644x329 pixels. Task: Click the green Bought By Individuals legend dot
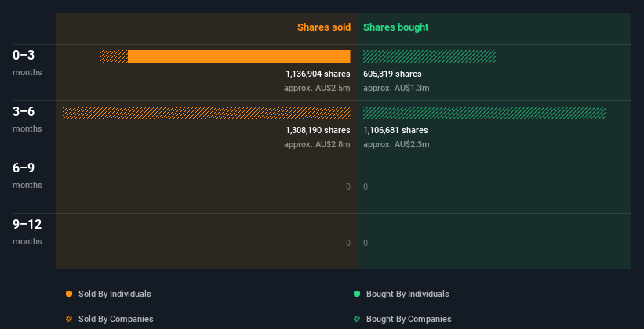[x=357, y=294]
